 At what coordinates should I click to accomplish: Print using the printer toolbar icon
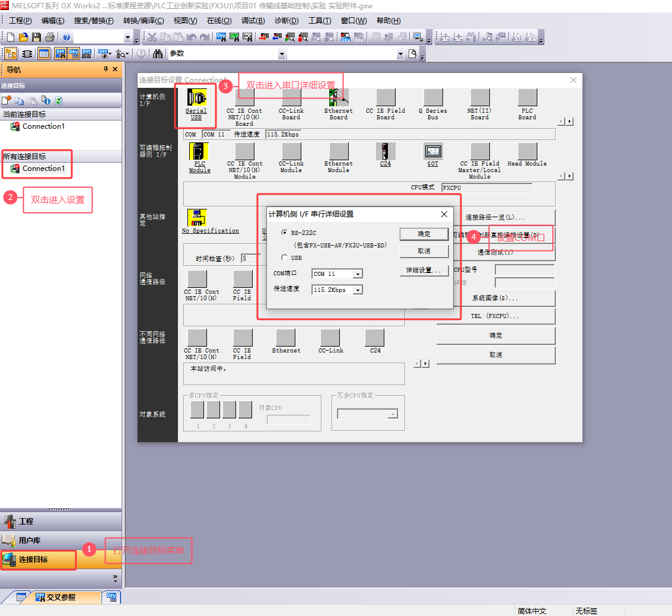click(x=50, y=37)
